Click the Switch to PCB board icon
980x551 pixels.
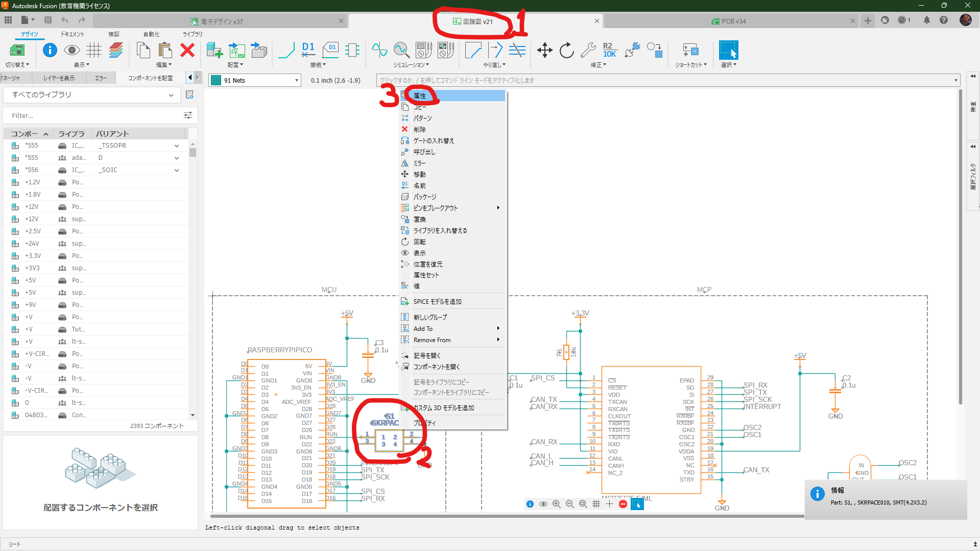[17, 50]
